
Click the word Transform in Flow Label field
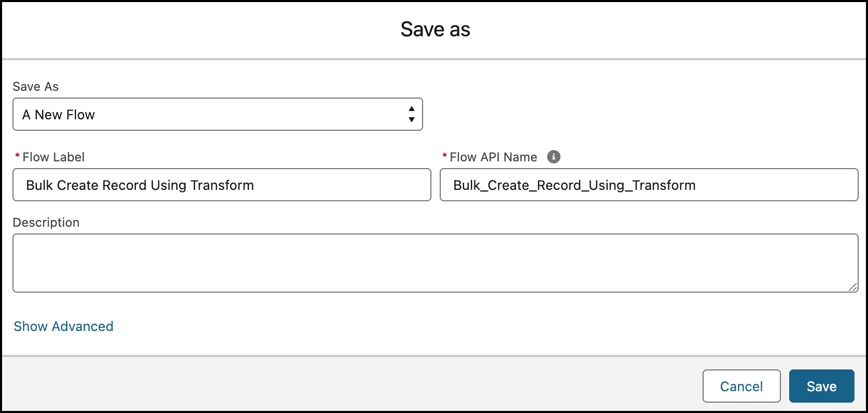(x=222, y=185)
